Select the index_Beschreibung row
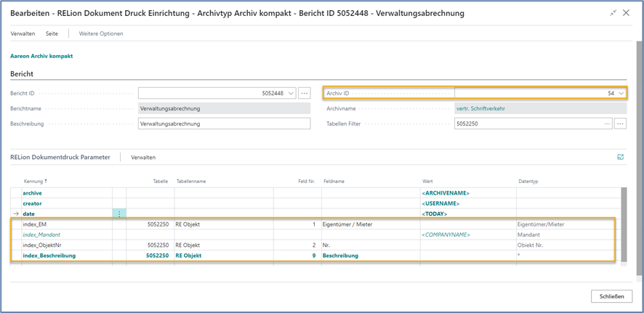Viewport: 644px width, 313px height. pos(315,256)
